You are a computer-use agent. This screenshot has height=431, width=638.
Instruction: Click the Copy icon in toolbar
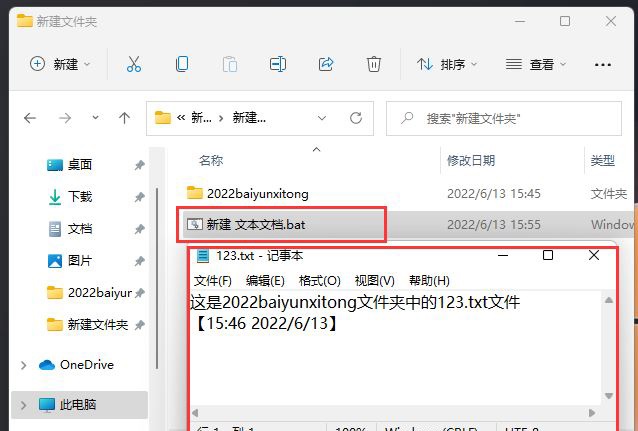coord(182,64)
